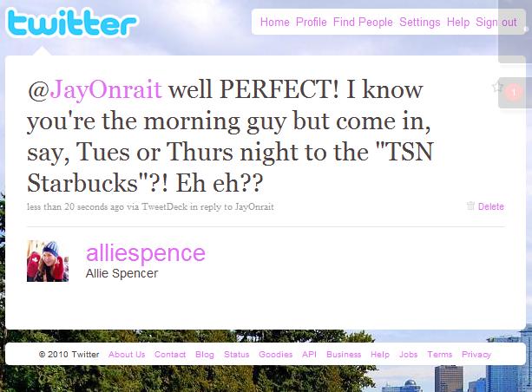
Task: Open Privacy in the footer
Action: point(476,355)
